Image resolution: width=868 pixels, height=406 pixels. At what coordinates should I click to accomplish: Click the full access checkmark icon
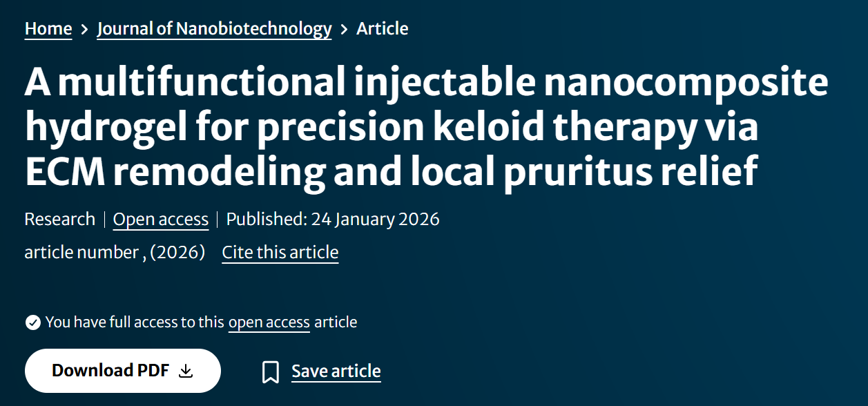(32, 322)
